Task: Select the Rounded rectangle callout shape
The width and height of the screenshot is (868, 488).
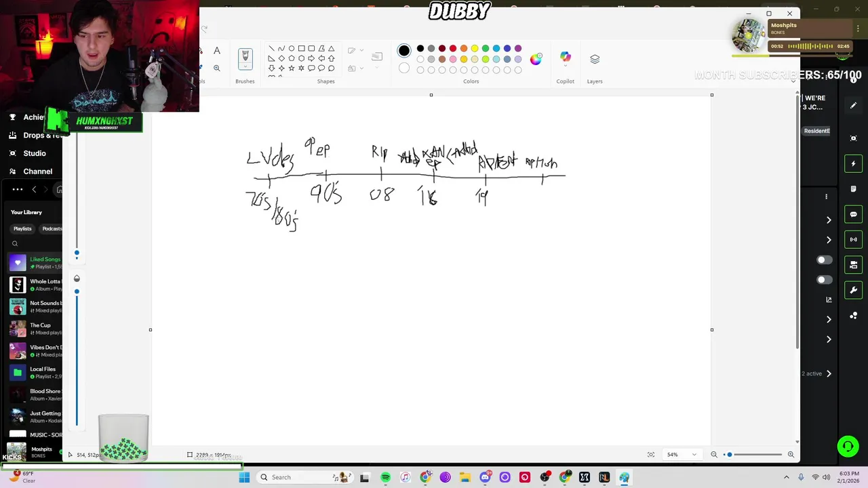Action: 311,68
